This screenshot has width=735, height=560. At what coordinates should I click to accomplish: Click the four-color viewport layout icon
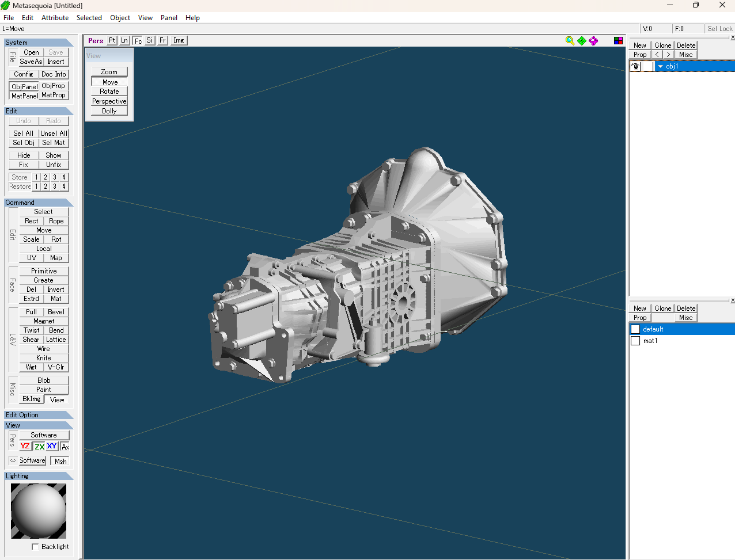618,40
